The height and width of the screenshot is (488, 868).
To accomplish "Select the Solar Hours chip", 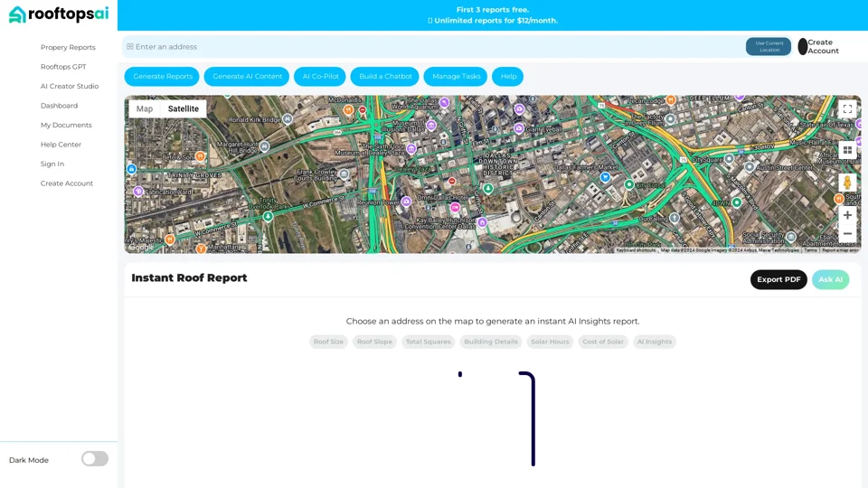I will point(550,342).
